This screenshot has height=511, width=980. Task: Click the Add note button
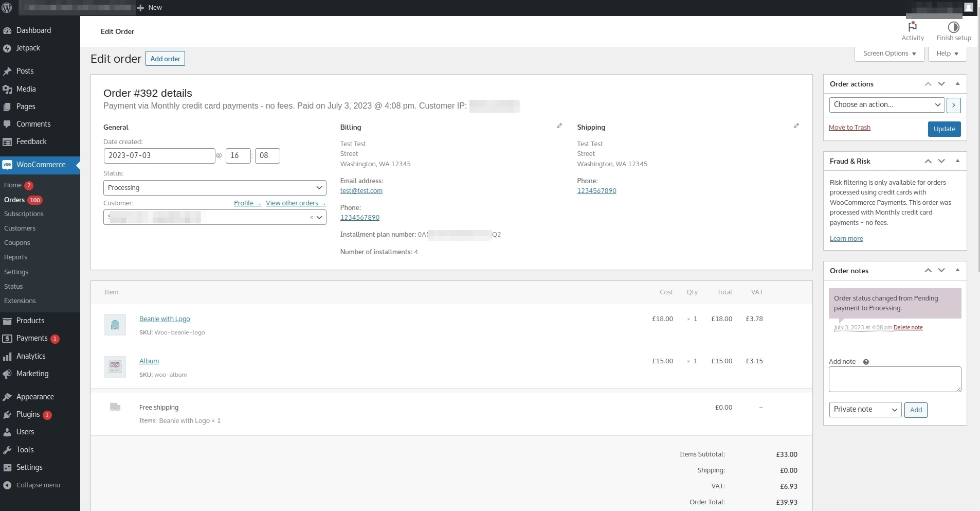pyautogui.click(x=916, y=410)
